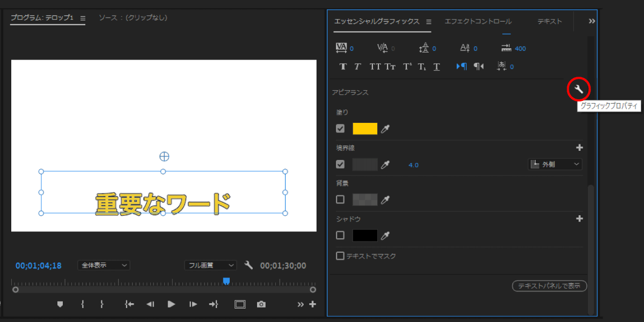The width and height of the screenshot is (644, 322).
Task: Pick stroke color with 境界線 eyedropper
Action: pyautogui.click(x=385, y=165)
